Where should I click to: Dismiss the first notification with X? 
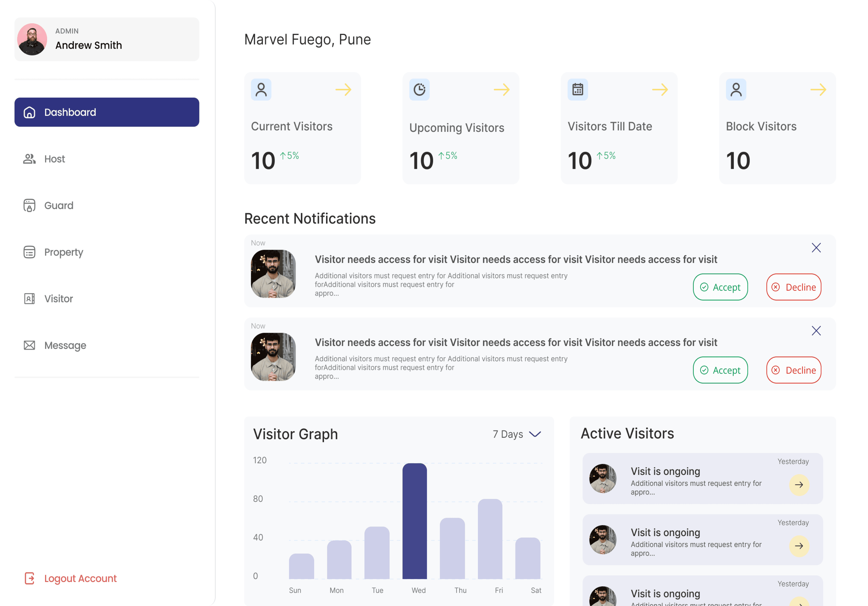click(816, 248)
